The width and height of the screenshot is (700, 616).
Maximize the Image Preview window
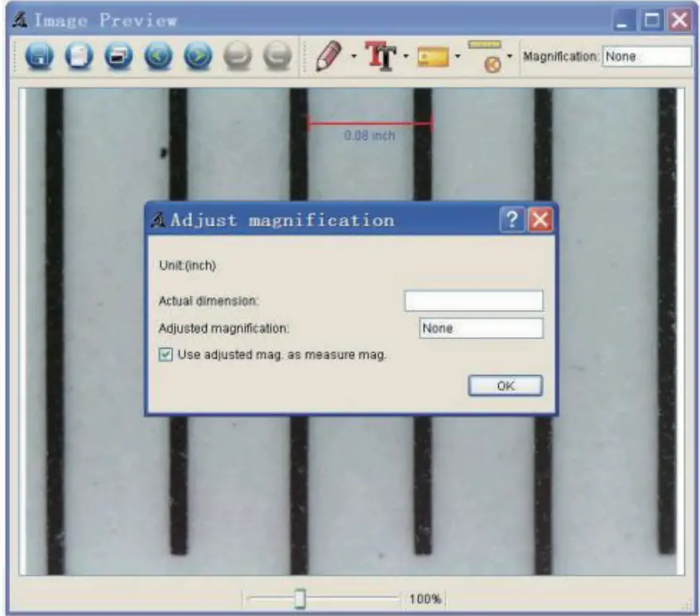click(652, 20)
